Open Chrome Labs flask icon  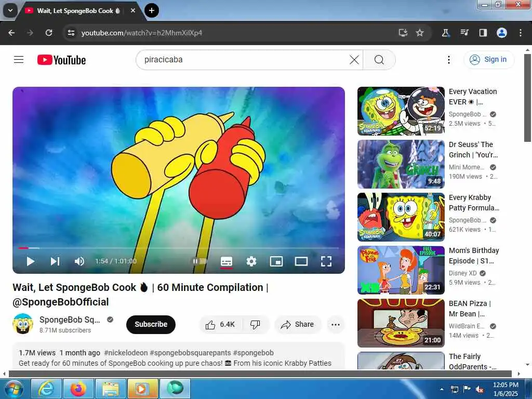click(445, 33)
